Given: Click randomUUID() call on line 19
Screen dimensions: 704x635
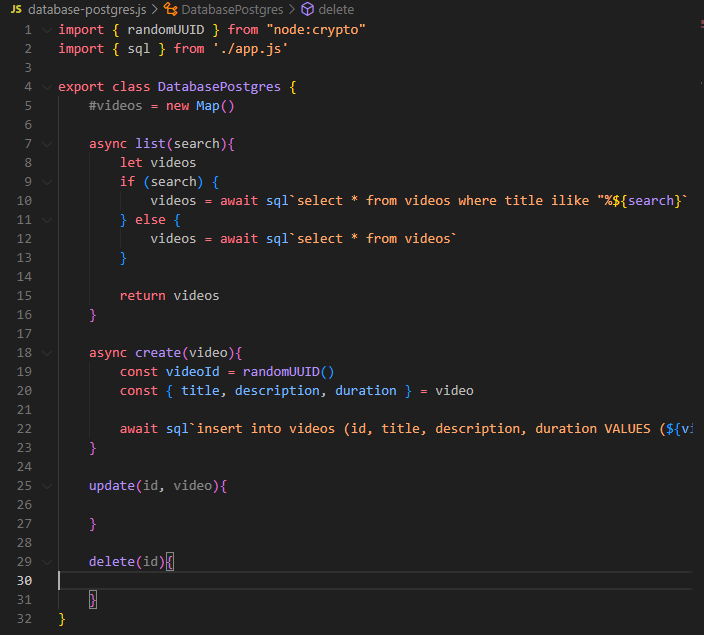Looking at the screenshot, I should pyautogui.click(x=288, y=372).
